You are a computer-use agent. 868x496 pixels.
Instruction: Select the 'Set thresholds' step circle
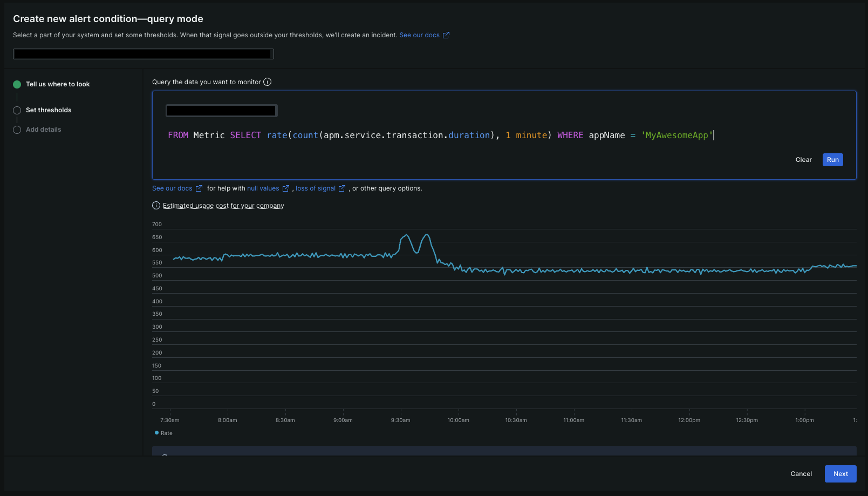click(17, 110)
